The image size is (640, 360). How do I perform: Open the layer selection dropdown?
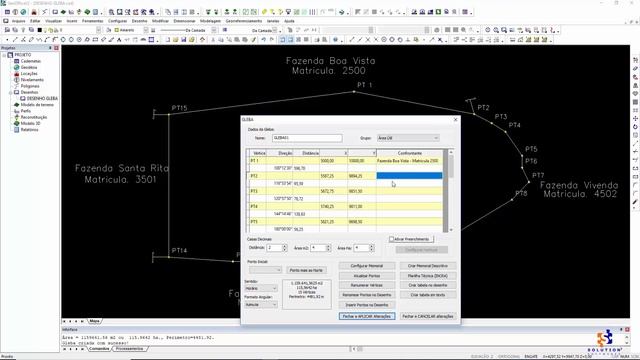pos(98,30)
